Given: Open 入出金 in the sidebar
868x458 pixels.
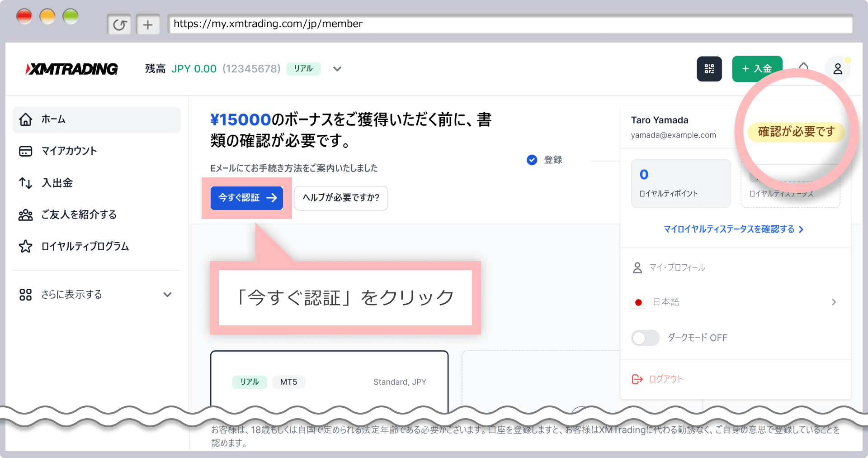Looking at the screenshot, I should click(x=96, y=183).
